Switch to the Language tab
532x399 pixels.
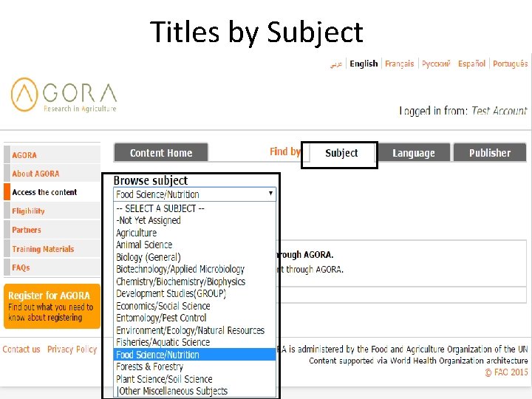tap(414, 153)
